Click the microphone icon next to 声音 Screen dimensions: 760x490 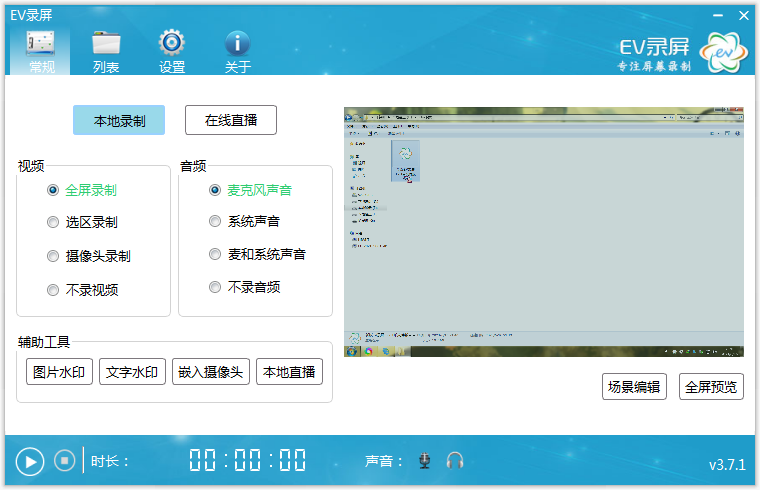coord(425,460)
